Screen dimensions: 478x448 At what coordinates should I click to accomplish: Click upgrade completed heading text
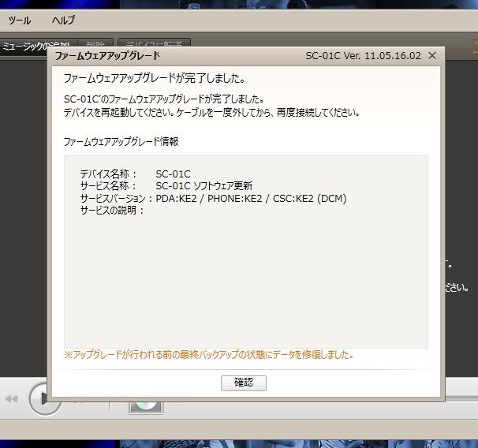pyautogui.click(x=155, y=78)
